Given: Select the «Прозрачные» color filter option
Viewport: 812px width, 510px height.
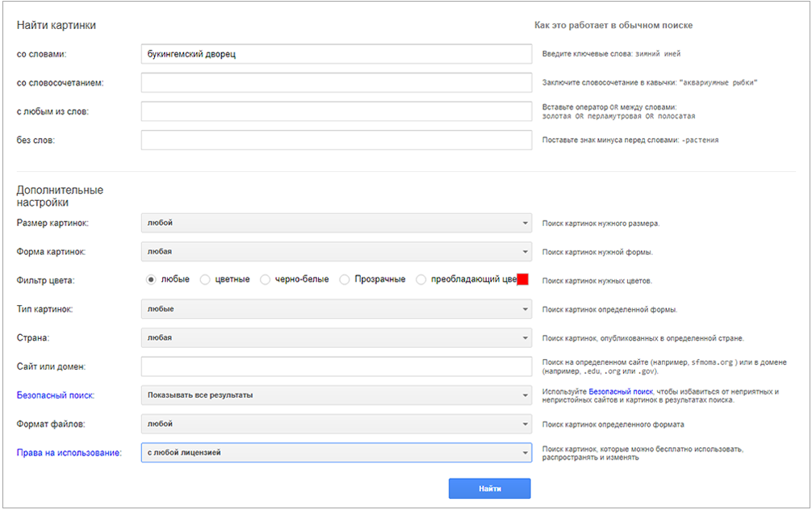Looking at the screenshot, I should tap(345, 279).
